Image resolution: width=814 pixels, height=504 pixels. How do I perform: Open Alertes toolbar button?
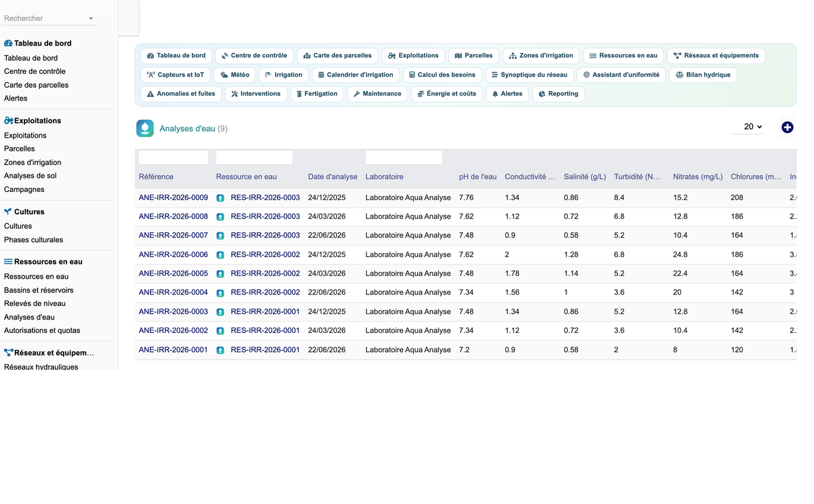click(x=507, y=94)
